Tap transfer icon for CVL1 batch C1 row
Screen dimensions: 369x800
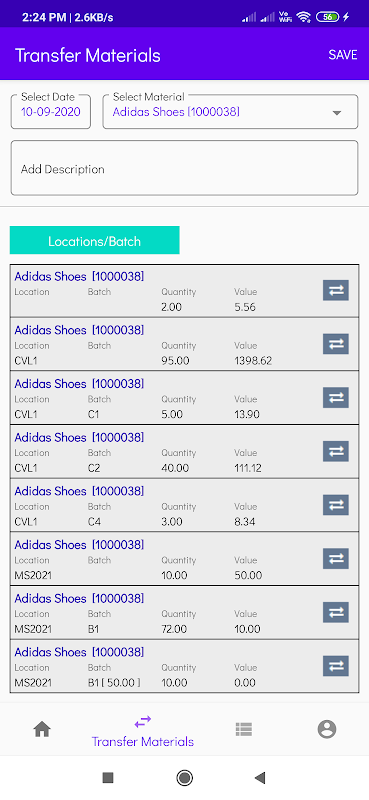tap(336, 397)
